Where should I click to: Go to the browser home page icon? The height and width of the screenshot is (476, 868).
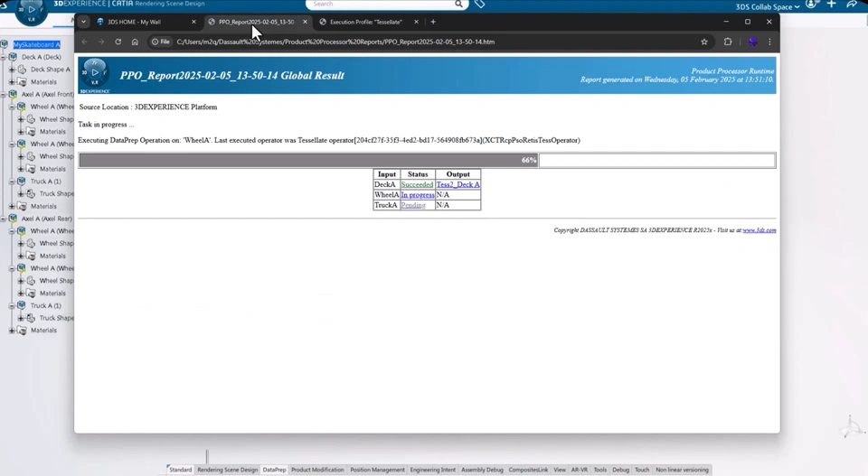[x=135, y=42]
